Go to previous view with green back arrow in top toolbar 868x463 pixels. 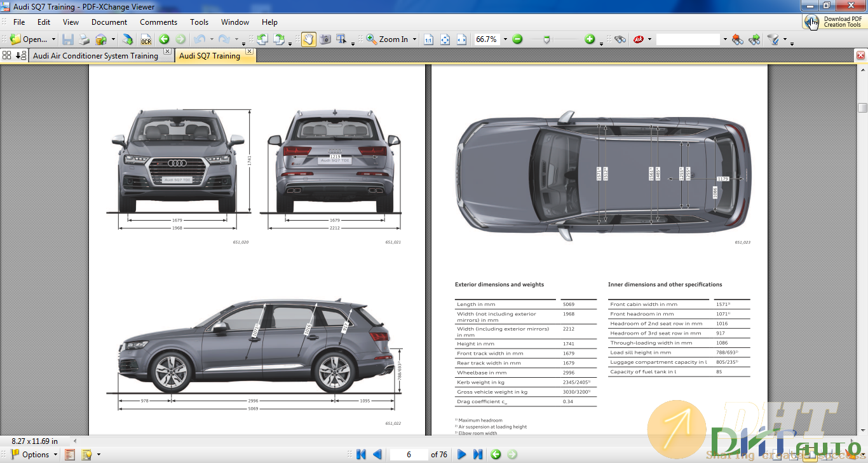coord(164,39)
